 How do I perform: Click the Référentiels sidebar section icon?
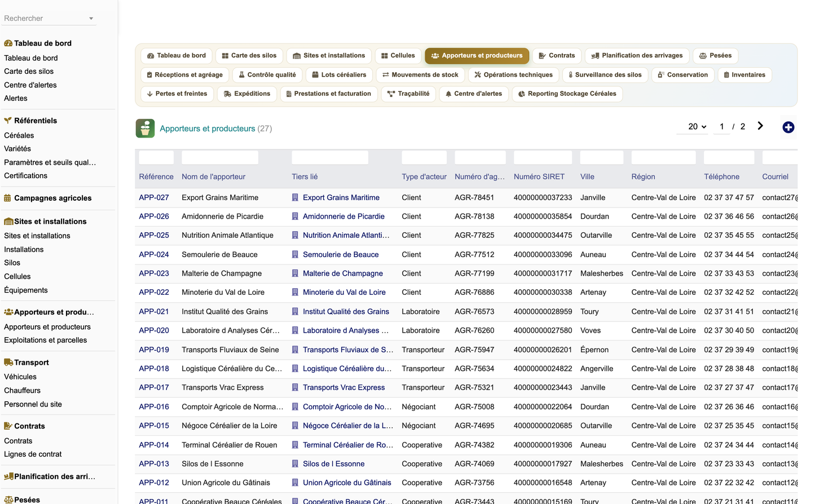point(8,121)
